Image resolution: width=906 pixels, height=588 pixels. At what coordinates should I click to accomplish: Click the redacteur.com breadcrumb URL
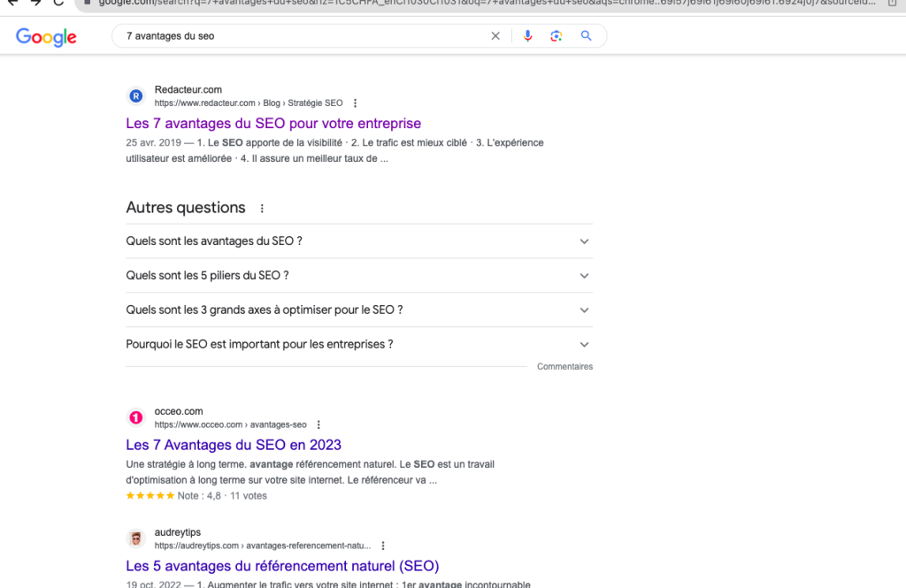249,103
